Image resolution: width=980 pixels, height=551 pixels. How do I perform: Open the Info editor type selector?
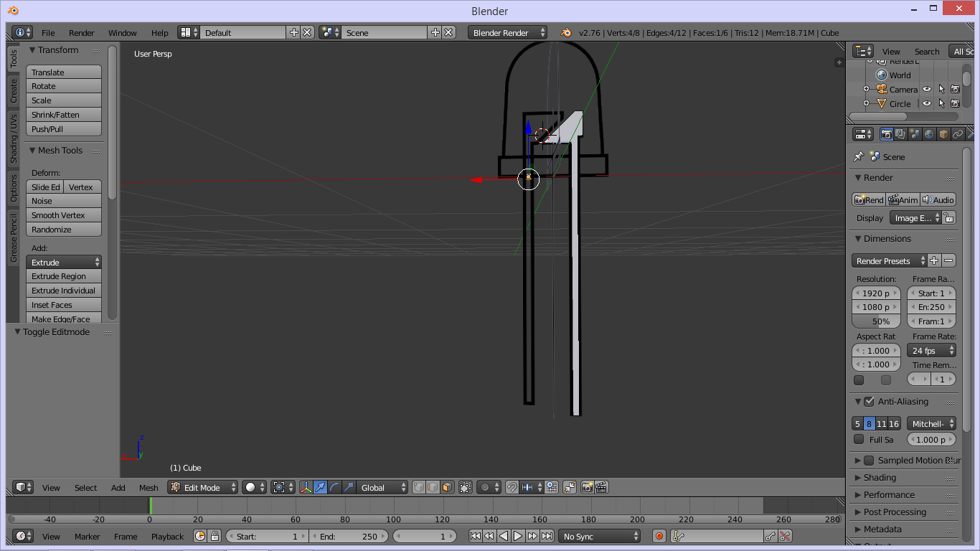(23, 32)
